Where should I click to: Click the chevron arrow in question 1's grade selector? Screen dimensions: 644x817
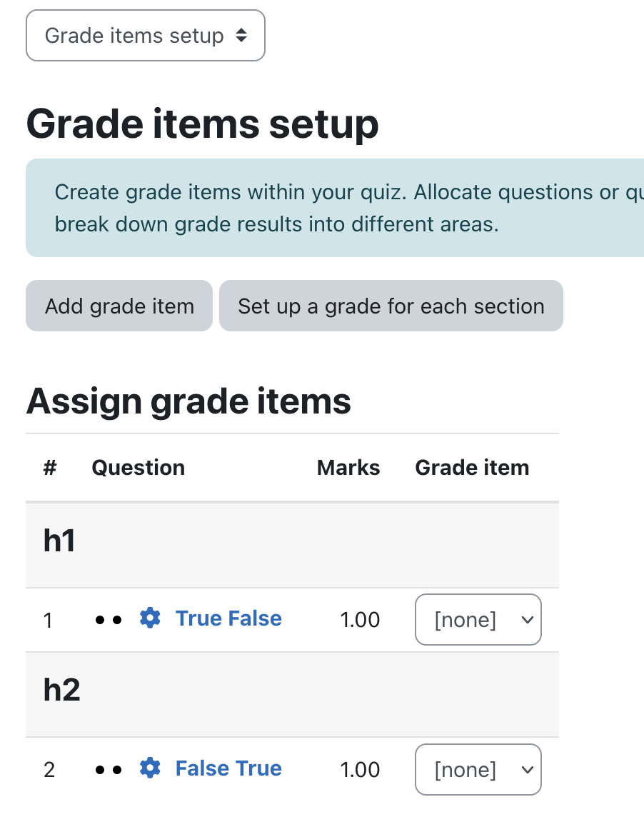pos(528,620)
